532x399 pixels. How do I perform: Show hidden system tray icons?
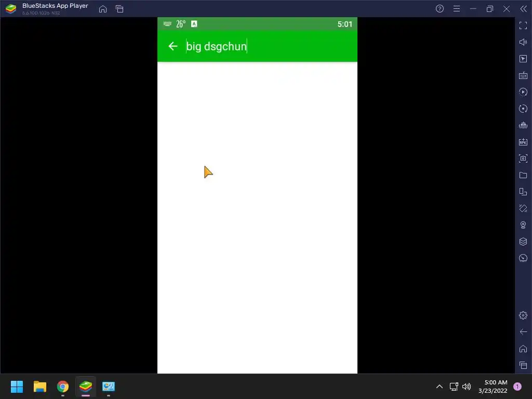click(440, 387)
